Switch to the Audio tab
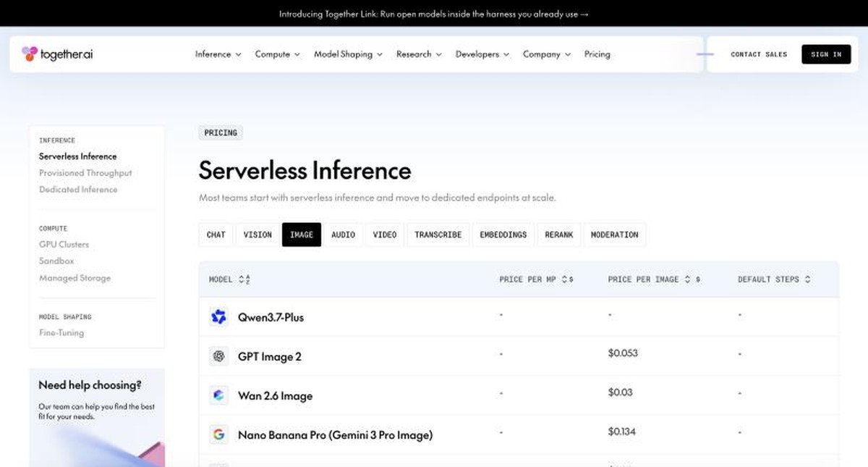Screen dimensions: 868x467 click(343, 235)
